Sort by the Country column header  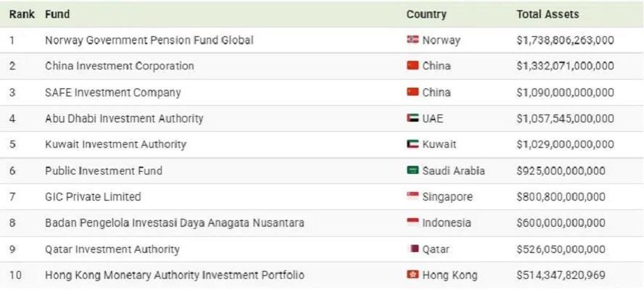tap(426, 14)
